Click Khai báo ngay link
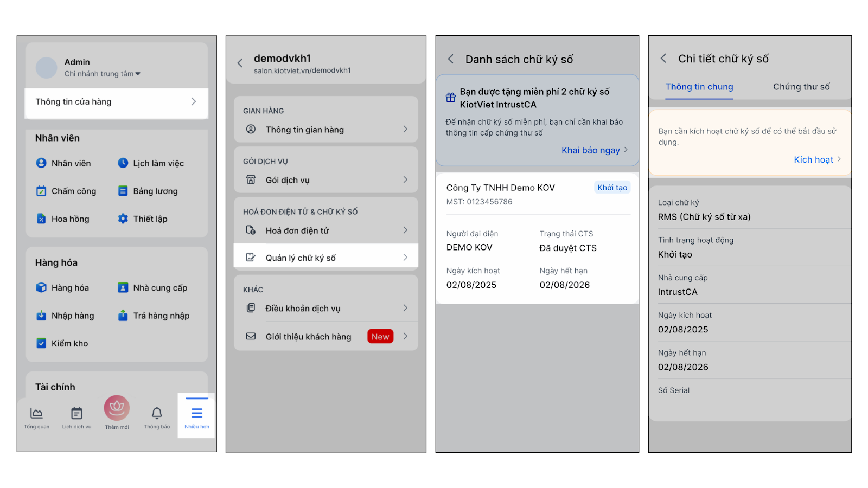The width and height of the screenshot is (868, 488). pos(595,150)
